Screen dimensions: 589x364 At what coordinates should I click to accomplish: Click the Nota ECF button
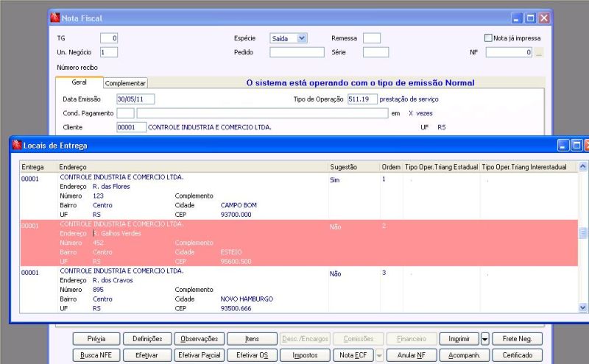tap(353, 355)
